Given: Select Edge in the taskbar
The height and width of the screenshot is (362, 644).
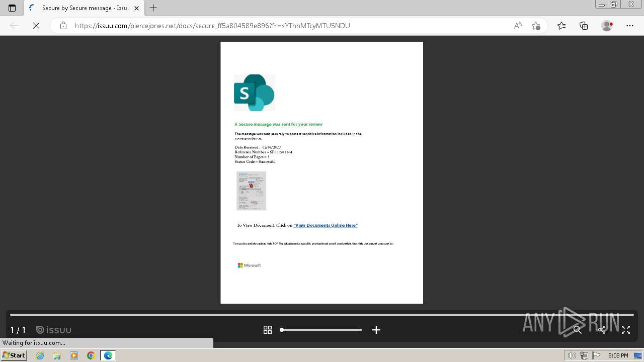Looking at the screenshot, I should 108,355.
